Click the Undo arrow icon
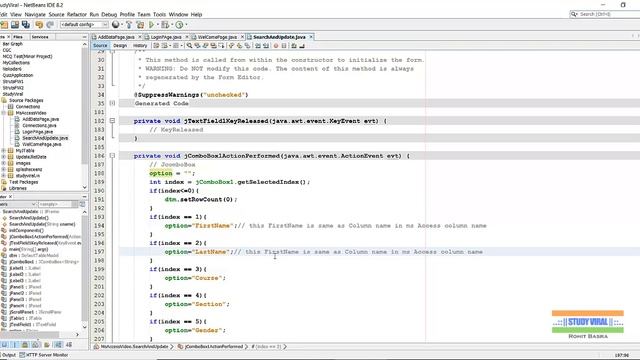 coord(39,24)
